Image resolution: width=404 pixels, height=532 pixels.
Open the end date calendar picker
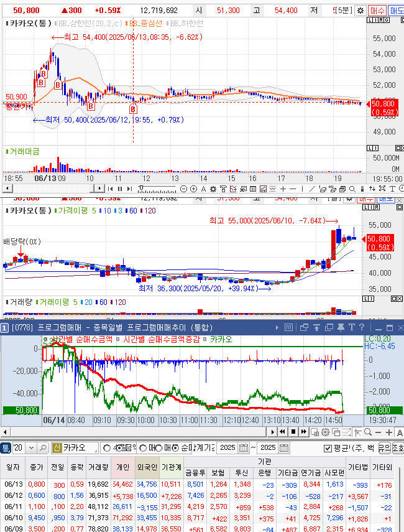pyautogui.click(x=284, y=448)
